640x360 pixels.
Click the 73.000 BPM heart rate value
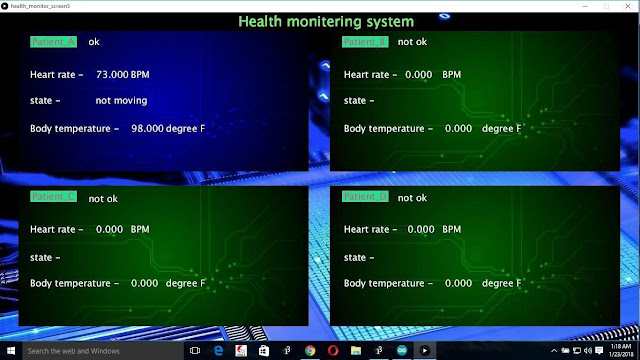pyautogui.click(x=123, y=75)
